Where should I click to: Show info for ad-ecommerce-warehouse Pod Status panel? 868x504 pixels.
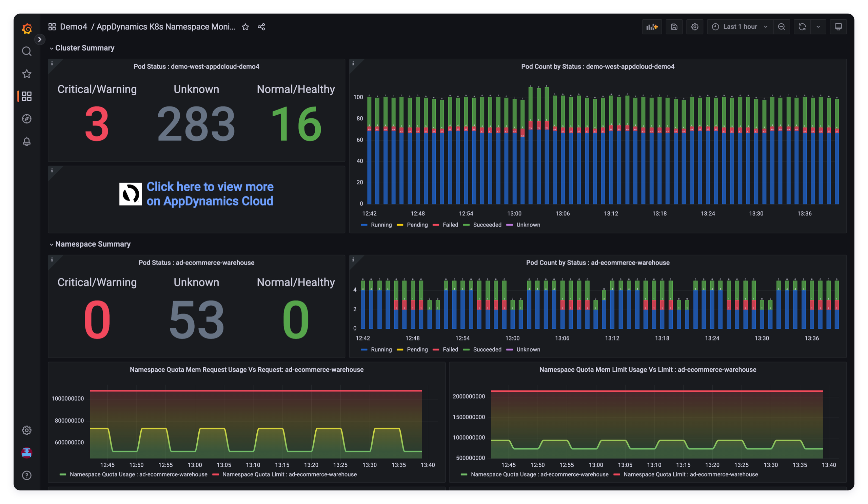[52, 259]
